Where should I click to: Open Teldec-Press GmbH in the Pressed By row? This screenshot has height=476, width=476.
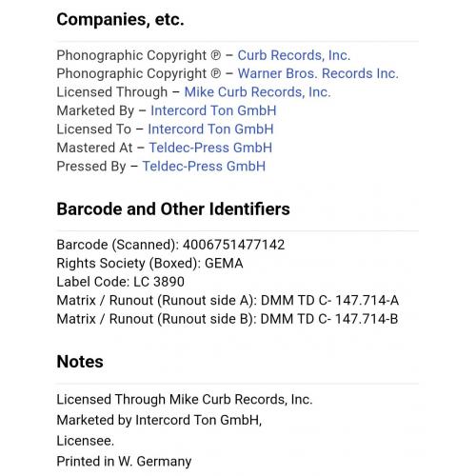click(204, 167)
